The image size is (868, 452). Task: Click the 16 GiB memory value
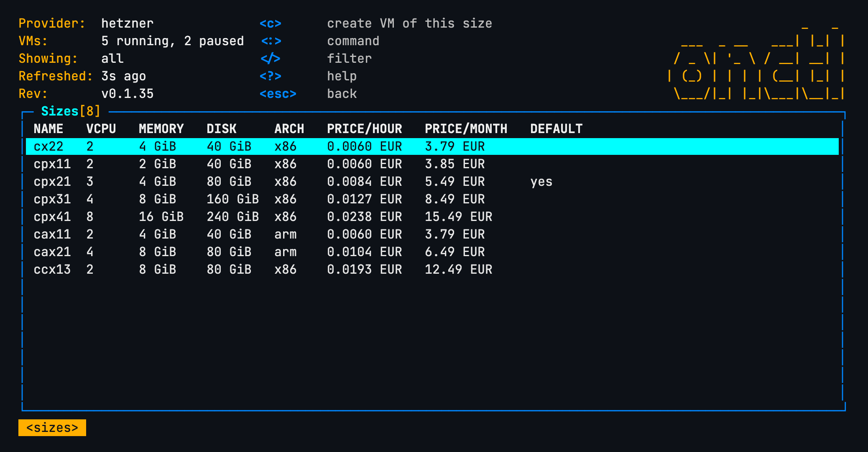pyautogui.click(x=161, y=217)
